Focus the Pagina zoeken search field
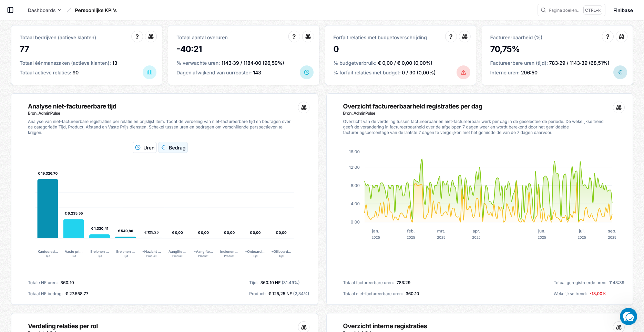Screen dimensions: 644x332 coord(564,10)
